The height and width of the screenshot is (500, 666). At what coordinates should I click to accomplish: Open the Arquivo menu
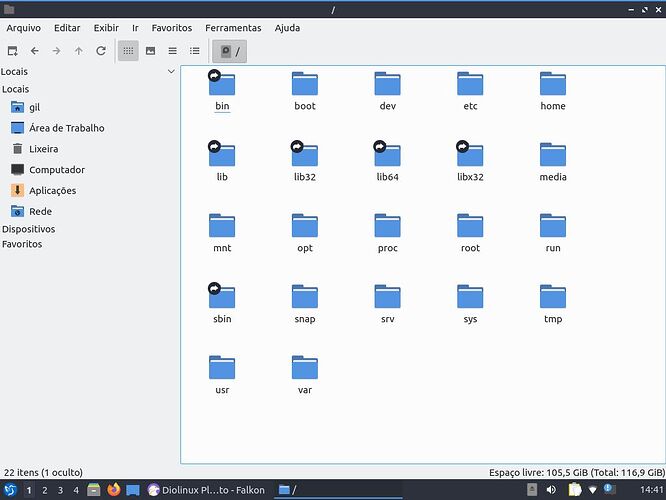tap(24, 28)
